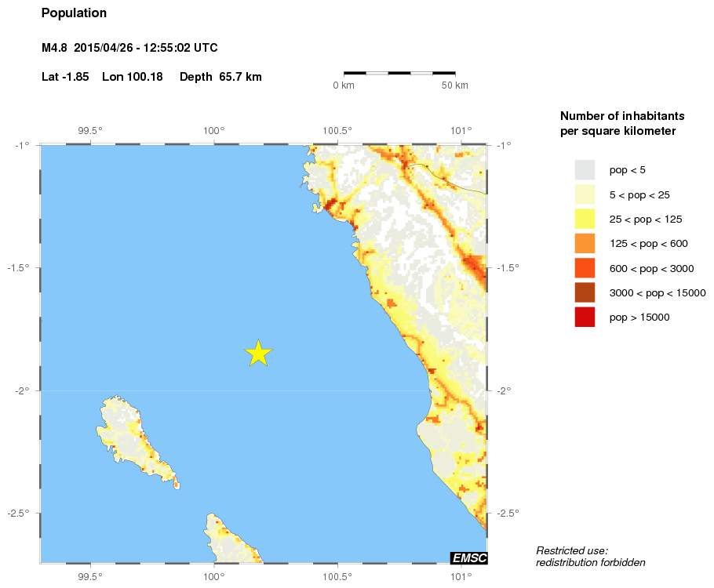The height and width of the screenshot is (588, 714).
Task: Select the gray 'pop < 5' legend swatch
Action: [x=585, y=170]
